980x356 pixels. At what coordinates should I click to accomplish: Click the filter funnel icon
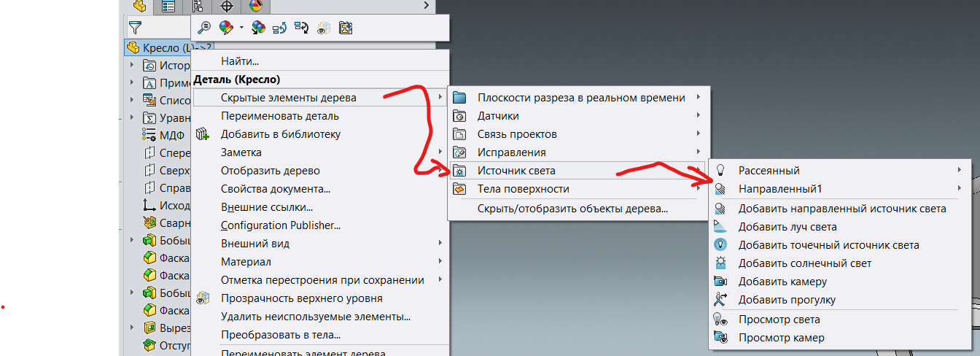point(135,28)
